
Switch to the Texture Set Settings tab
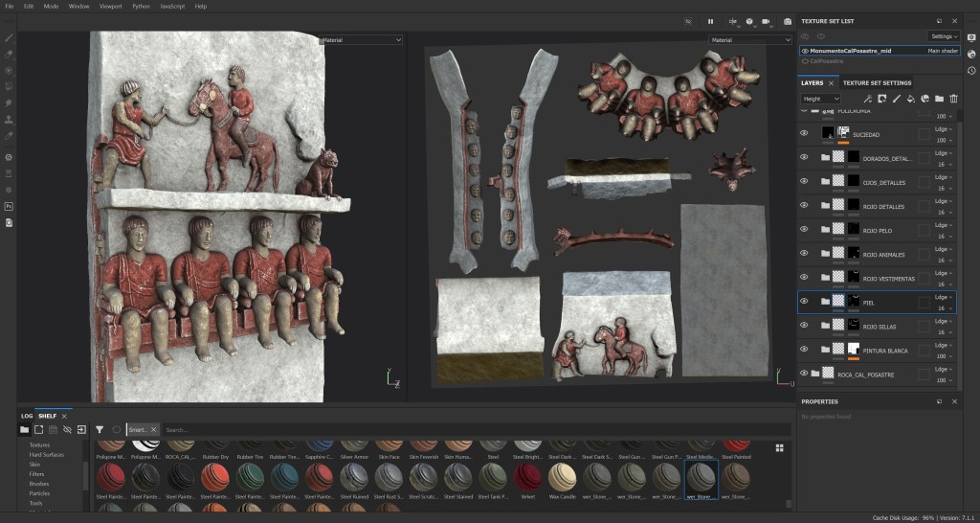[x=877, y=83]
